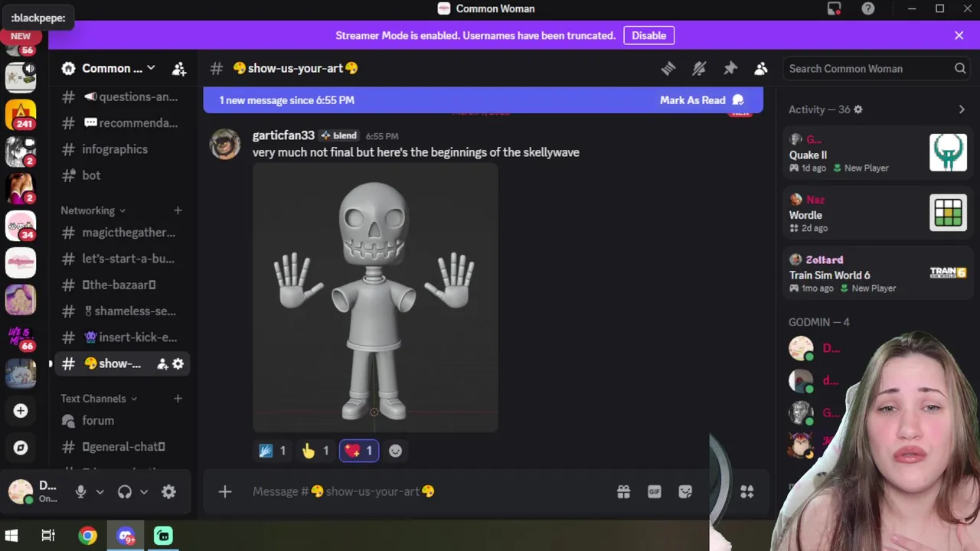Launch Google Chrome from taskbar
This screenshot has height=551, width=980.
pyautogui.click(x=88, y=536)
